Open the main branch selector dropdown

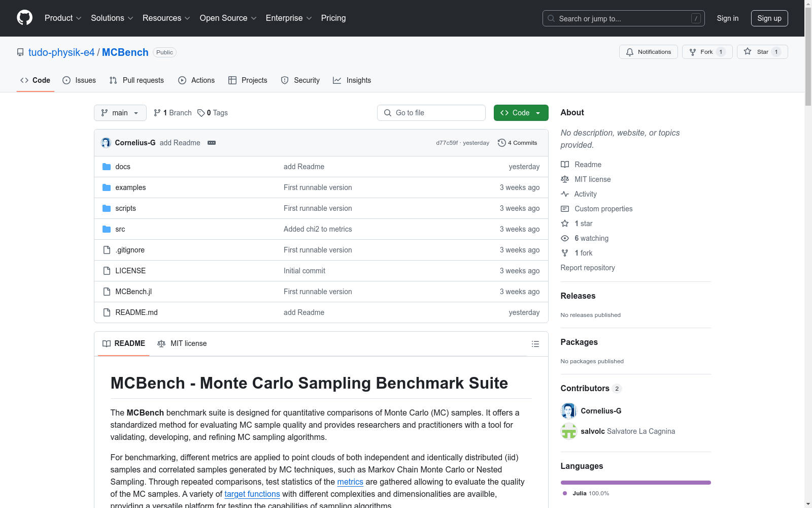point(120,113)
